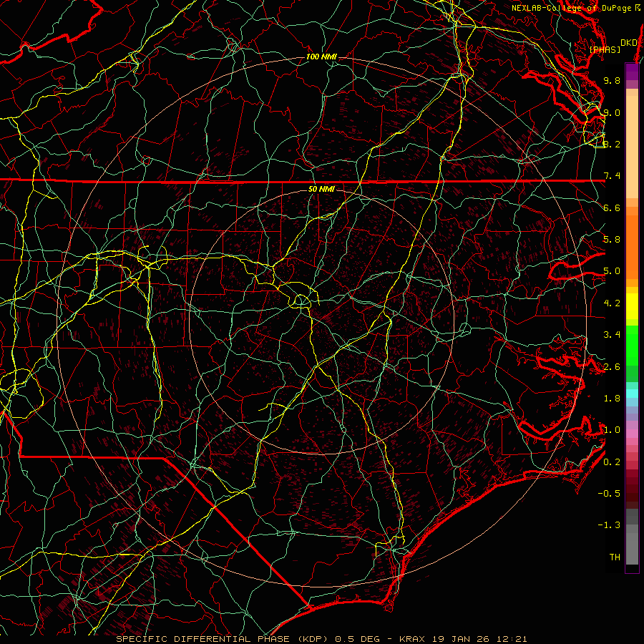The height and width of the screenshot is (644, 644).
Task: Click the DKD label above the color bar
Action: coord(629,43)
